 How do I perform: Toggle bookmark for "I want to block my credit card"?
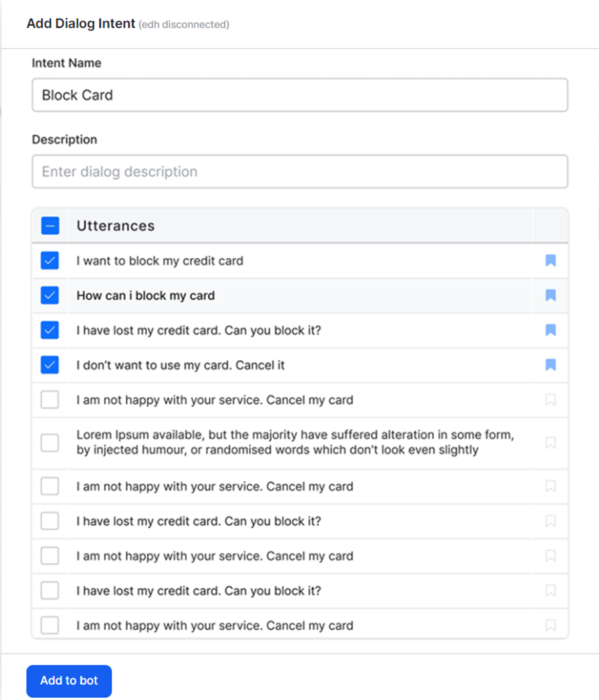[x=550, y=260]
